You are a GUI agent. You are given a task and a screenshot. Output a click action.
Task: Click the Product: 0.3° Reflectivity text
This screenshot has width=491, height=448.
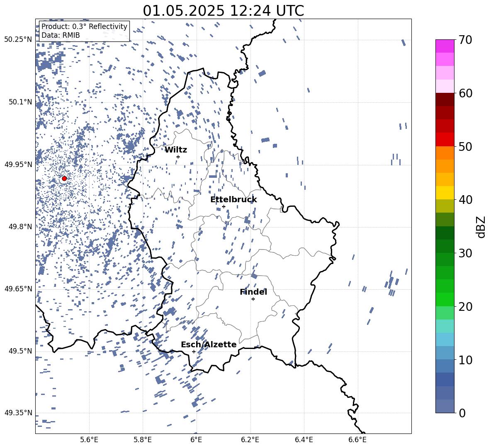click(x=85, y=27)
